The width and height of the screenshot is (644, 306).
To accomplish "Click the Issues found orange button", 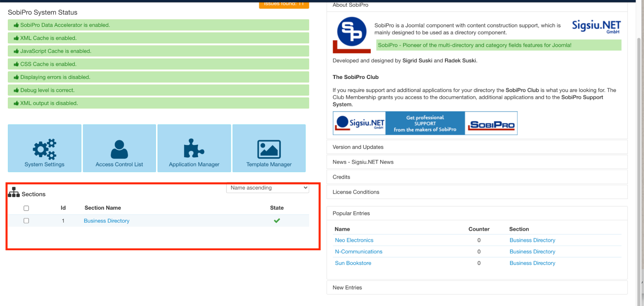I will coord(284,5).
